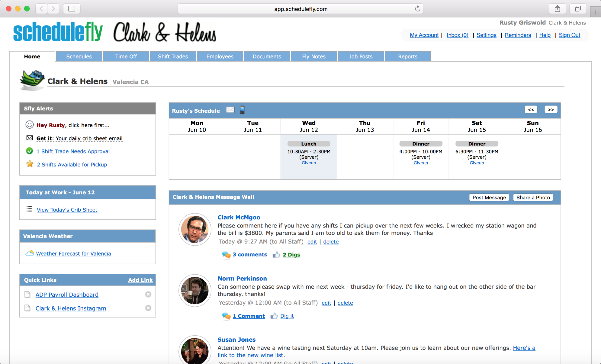Click the green fly mascot icon

tap(32, 80)
